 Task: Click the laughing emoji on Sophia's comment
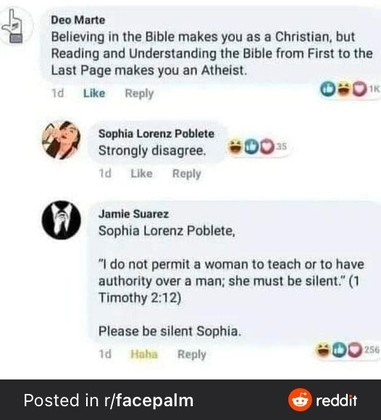[235, 147]
